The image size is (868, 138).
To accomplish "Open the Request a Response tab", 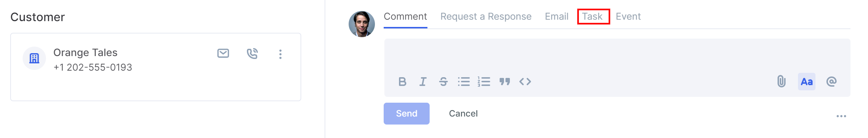I will 486,16.
